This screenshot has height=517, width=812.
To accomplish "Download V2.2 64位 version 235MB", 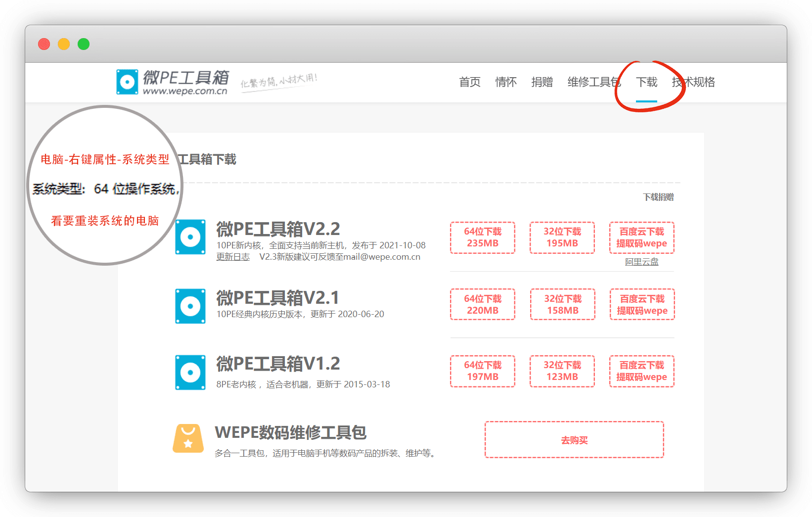I will [483, 237].
